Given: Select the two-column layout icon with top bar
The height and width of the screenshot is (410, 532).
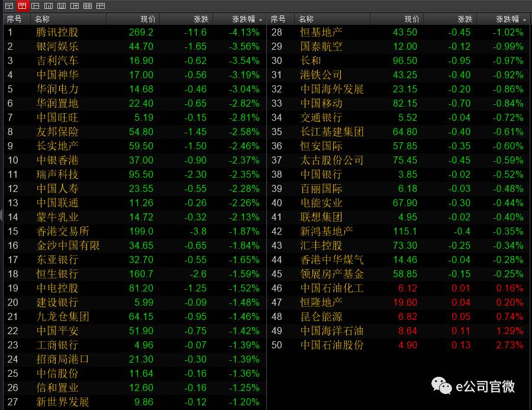Looking at the screenshot, I should coord(9,6).
